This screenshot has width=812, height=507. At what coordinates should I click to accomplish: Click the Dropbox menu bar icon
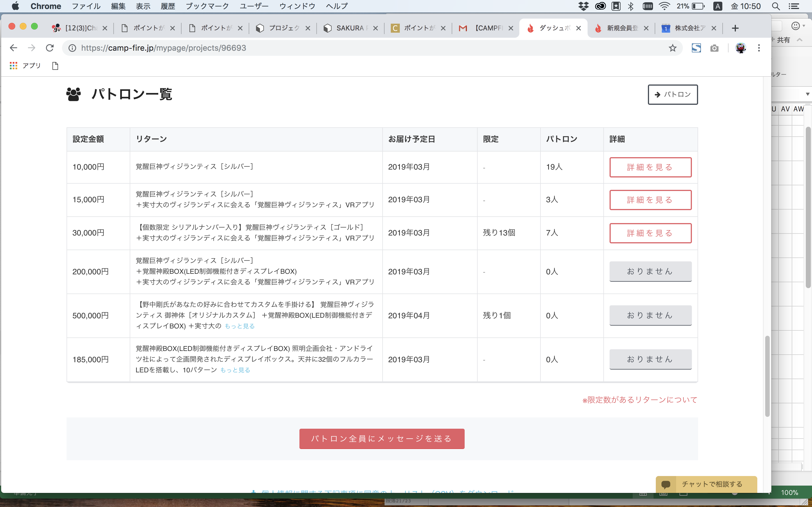coord(583,6)
